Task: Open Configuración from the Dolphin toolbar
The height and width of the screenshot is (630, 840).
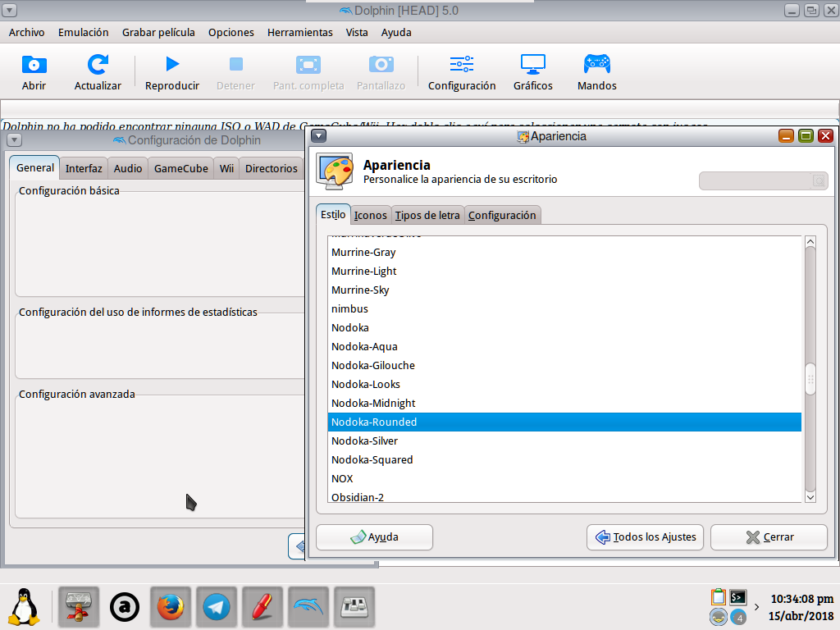Action: tap(461, 64)
